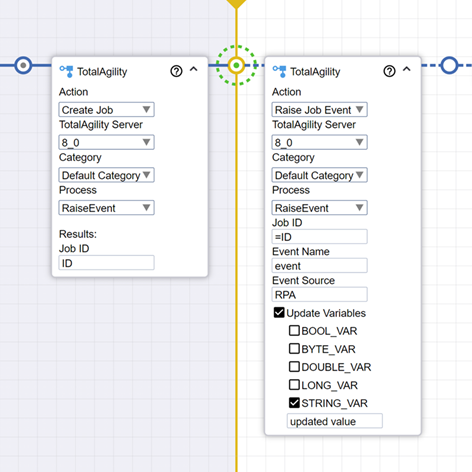Enable the BOOL_VAR checkbox
This screenshot has height=472, width=472.
coord(294,330)
